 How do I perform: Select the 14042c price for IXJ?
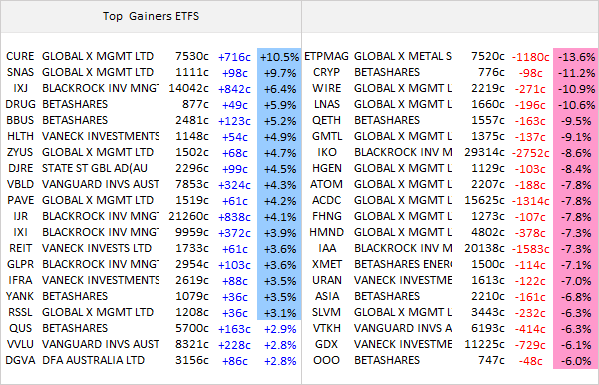tap(188, 89)
